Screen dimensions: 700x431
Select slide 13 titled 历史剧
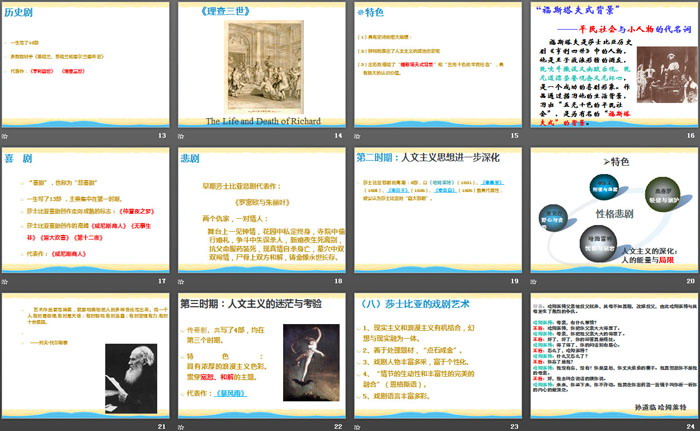86,65
